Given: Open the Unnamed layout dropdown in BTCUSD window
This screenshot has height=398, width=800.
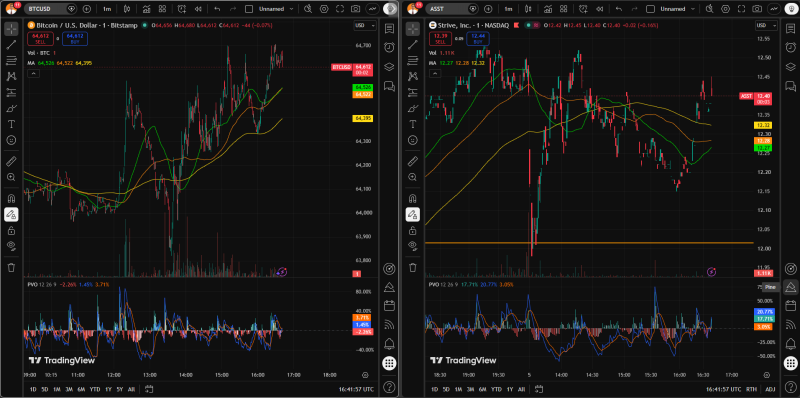Looking at the screenshot, I should click(x=272, y=9).
